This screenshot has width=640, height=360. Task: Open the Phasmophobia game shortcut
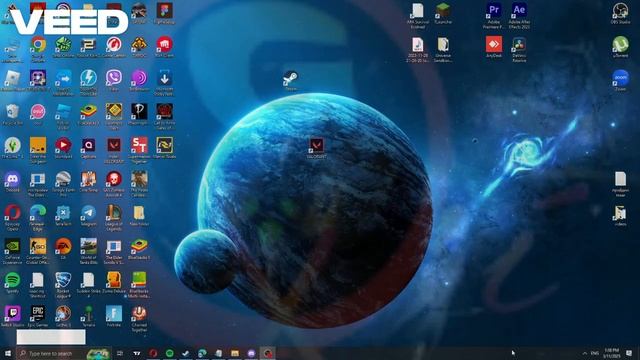point(139,111)
